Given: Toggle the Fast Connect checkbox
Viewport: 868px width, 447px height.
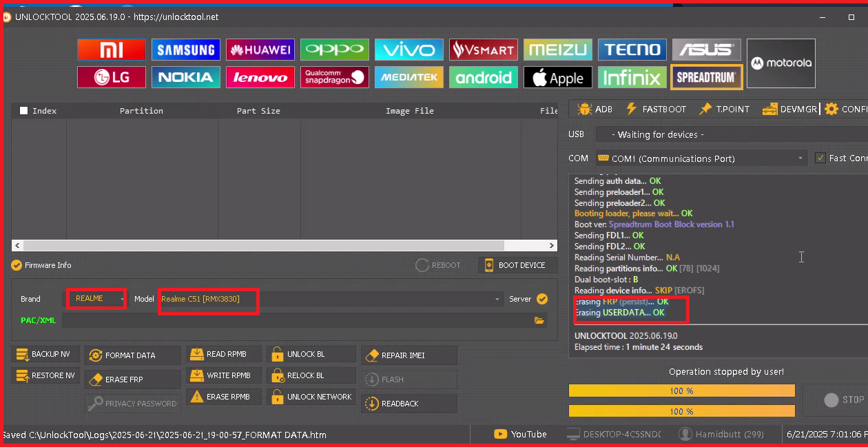Looking at the screenshot, I should (820, 158).
